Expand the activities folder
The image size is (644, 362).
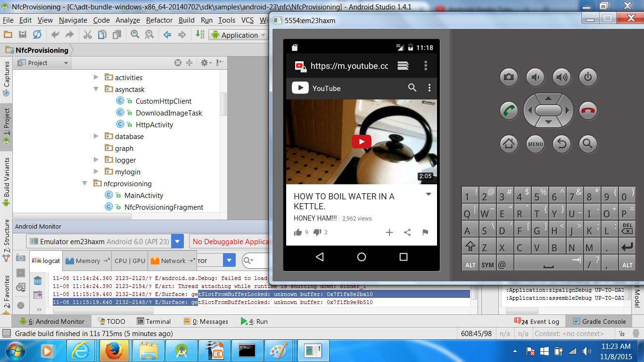point(96,77)
